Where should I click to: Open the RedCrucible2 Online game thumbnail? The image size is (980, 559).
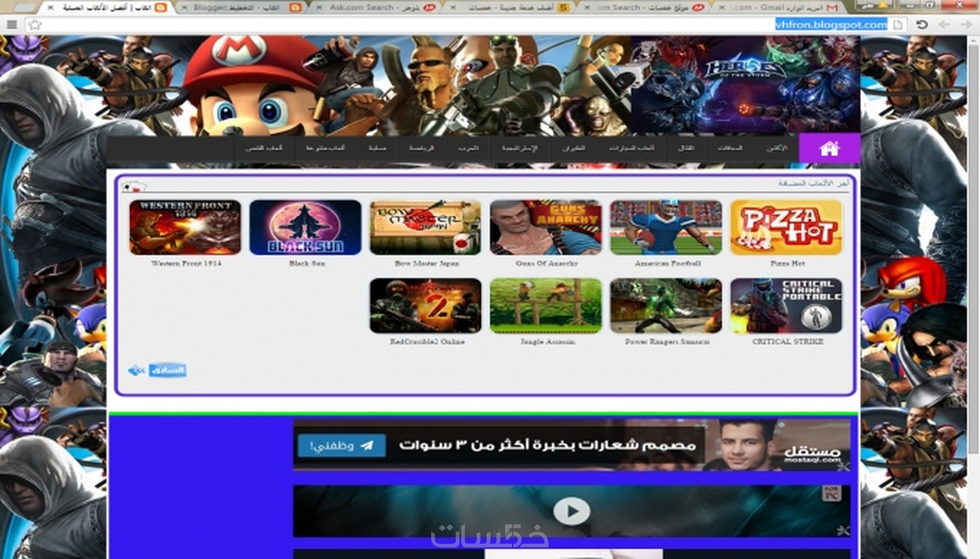[x=425, y=305]
